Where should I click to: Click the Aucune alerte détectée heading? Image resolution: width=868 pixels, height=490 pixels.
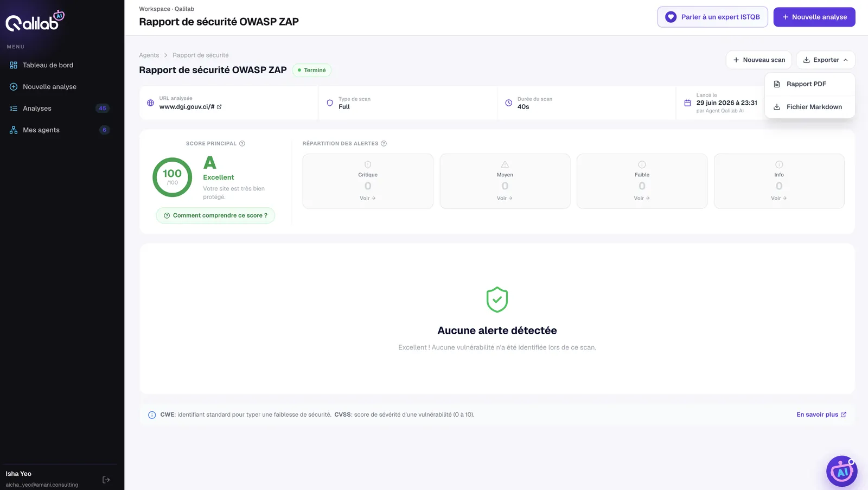[497, 330]
